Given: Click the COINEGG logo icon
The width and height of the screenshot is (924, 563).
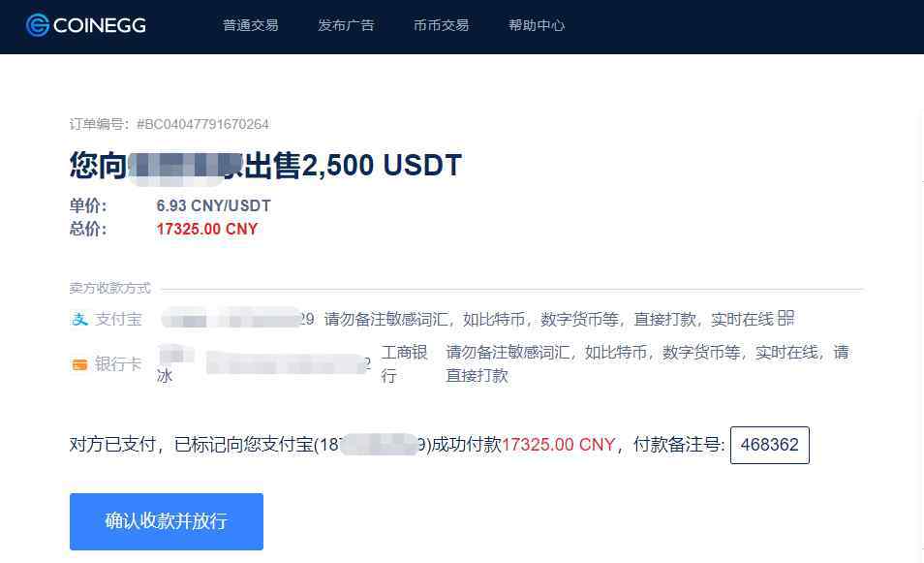Looking at the screenshot, I should point(37,25).
